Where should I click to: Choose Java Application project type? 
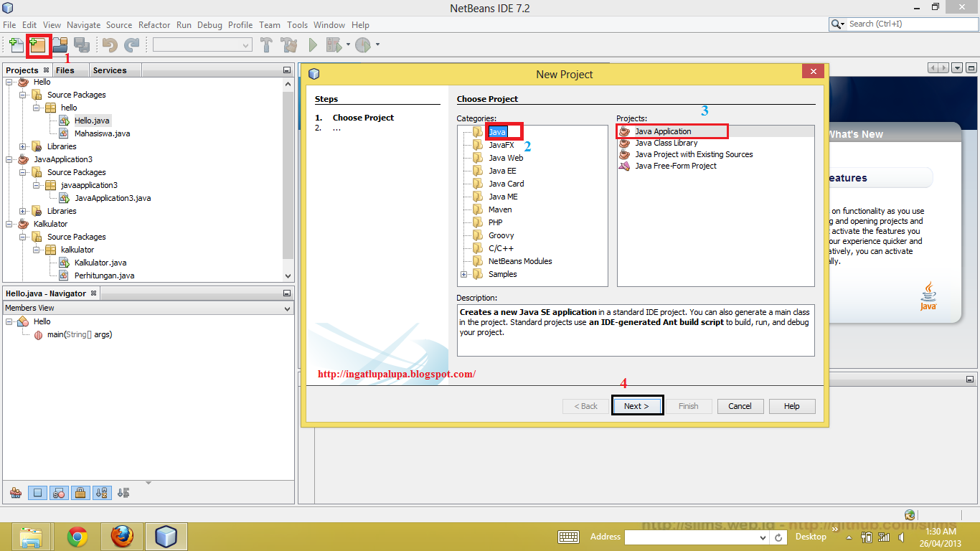pyautogui.click(x=663, y=131)
